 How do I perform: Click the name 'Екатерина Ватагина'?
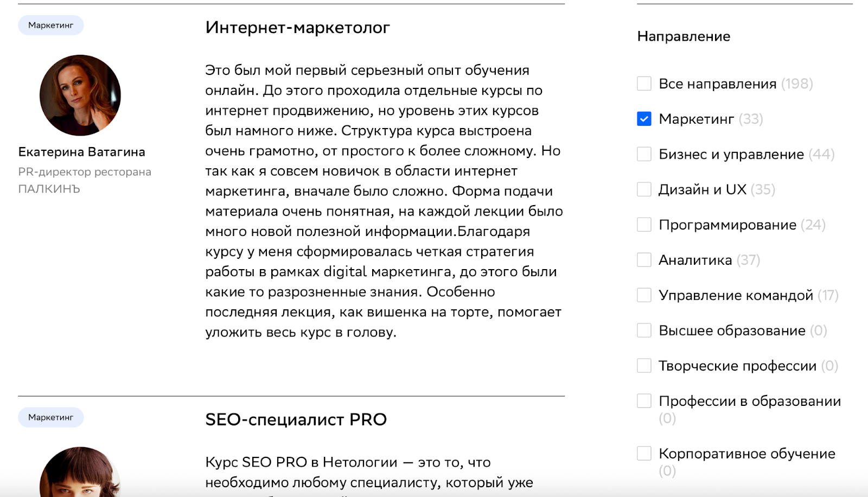coord(82,152)
